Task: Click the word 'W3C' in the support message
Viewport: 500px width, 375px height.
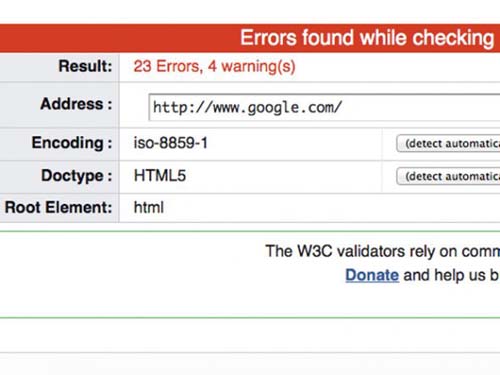Action: click(315, 251)
